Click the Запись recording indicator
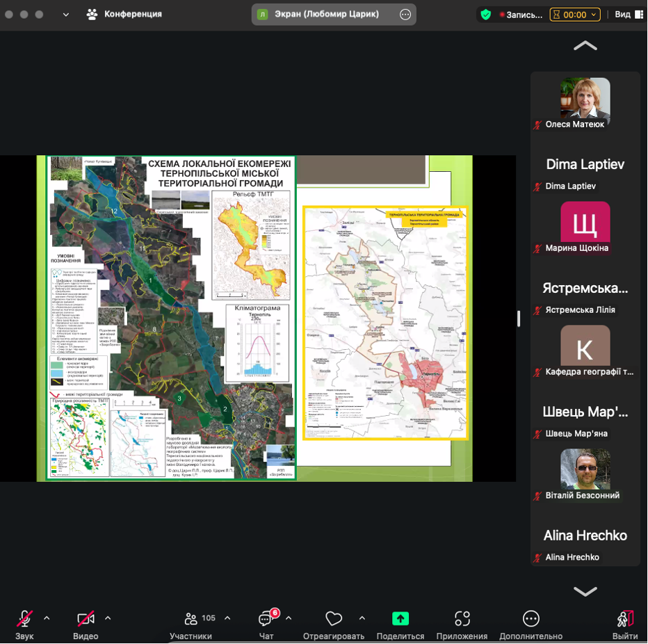 [x=521, y=15]
